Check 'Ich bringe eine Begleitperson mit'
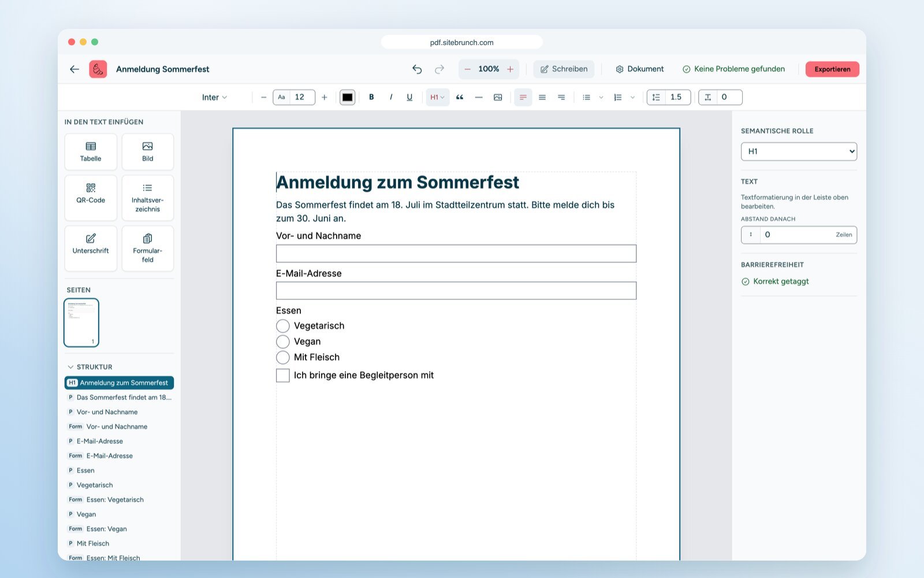The image size is (924, 578). point(283,375)
